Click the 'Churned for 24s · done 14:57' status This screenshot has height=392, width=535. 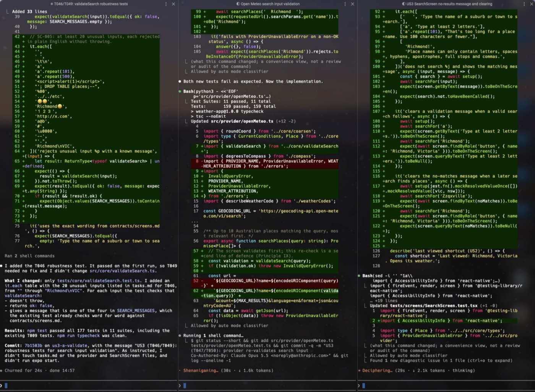[x=40, y=370]
